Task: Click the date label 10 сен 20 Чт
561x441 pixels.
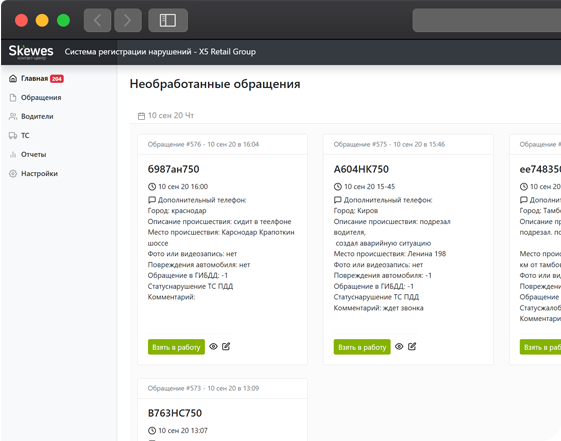Action: 171,116
